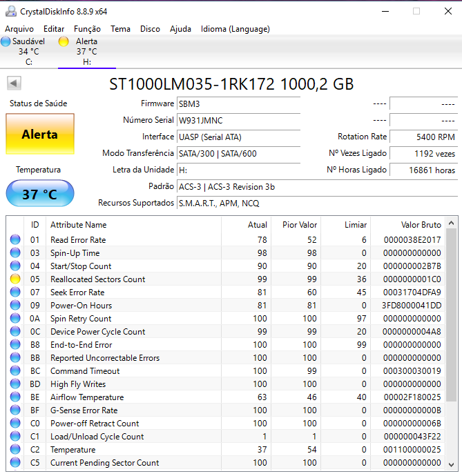Image resolution: width=462 pixels, height=476 pixels.
Task: Click the CrystalDiskInfo app icon in title bar
Action: point(11,11)
